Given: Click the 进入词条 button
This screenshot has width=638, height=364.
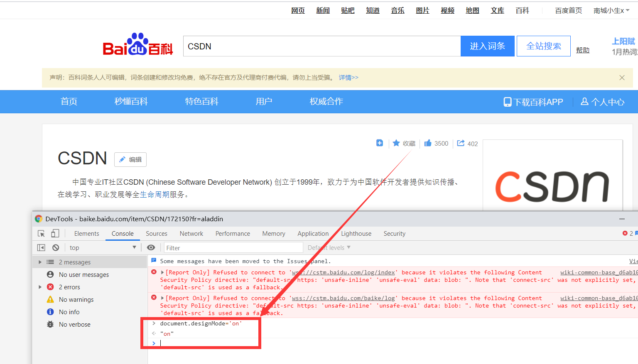Looking at the screenshot, I should [x=487, y=46].
